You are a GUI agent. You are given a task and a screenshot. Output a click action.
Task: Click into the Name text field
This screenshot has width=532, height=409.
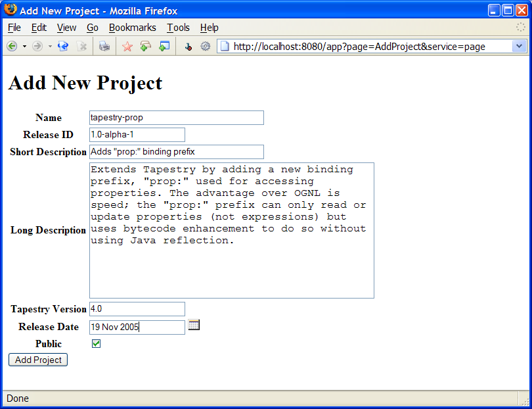pos(176,118)
